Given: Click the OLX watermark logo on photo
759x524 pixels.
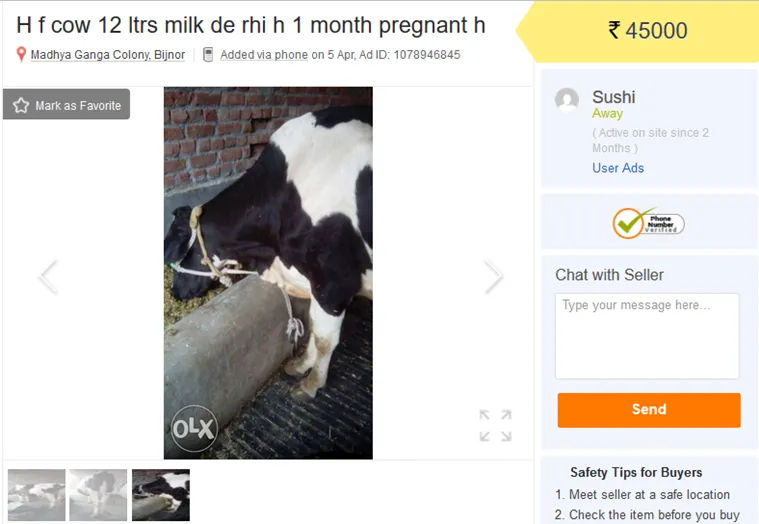Looking at the screenshot, I should tap(194, 428).
